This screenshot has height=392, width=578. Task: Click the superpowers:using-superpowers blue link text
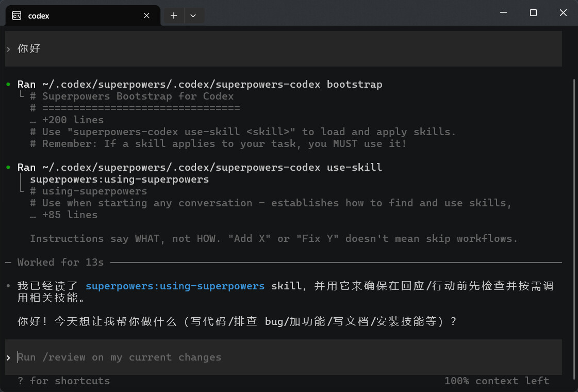tap(175, 286)
